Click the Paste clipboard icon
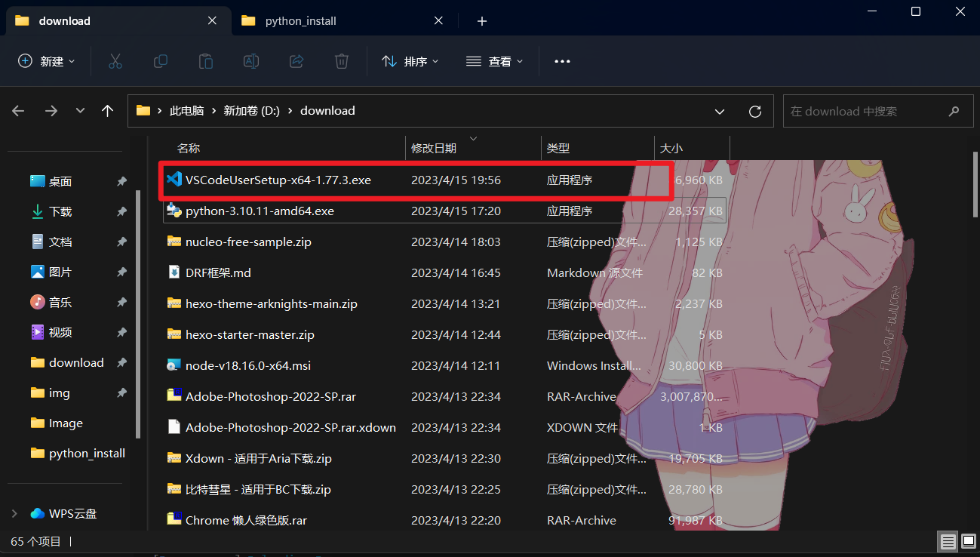The height and width of the screenshot is (557, 980). pyautogui.click(x=206, y=61)
